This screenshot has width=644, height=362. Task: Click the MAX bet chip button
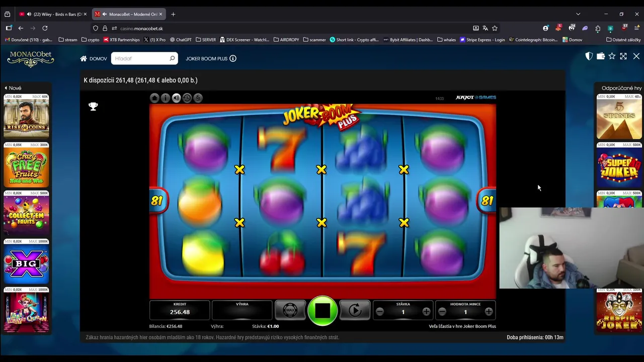tap(290, 310)
